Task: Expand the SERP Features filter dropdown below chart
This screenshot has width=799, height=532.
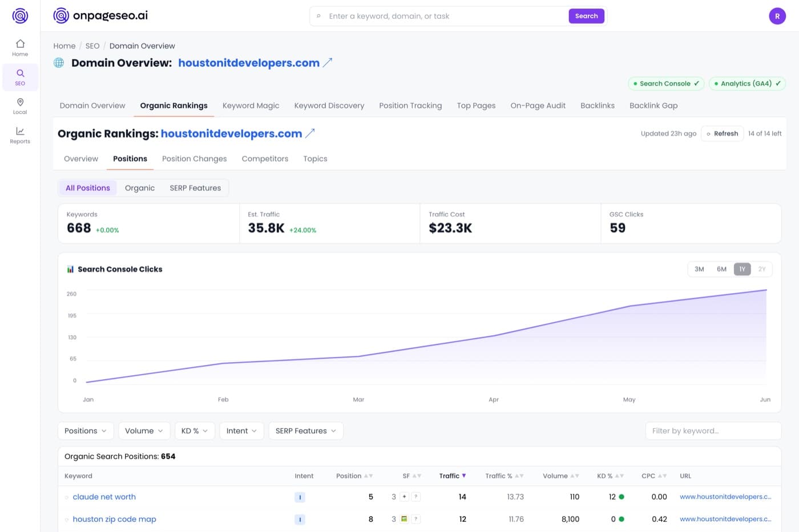Action: (306, 431)
